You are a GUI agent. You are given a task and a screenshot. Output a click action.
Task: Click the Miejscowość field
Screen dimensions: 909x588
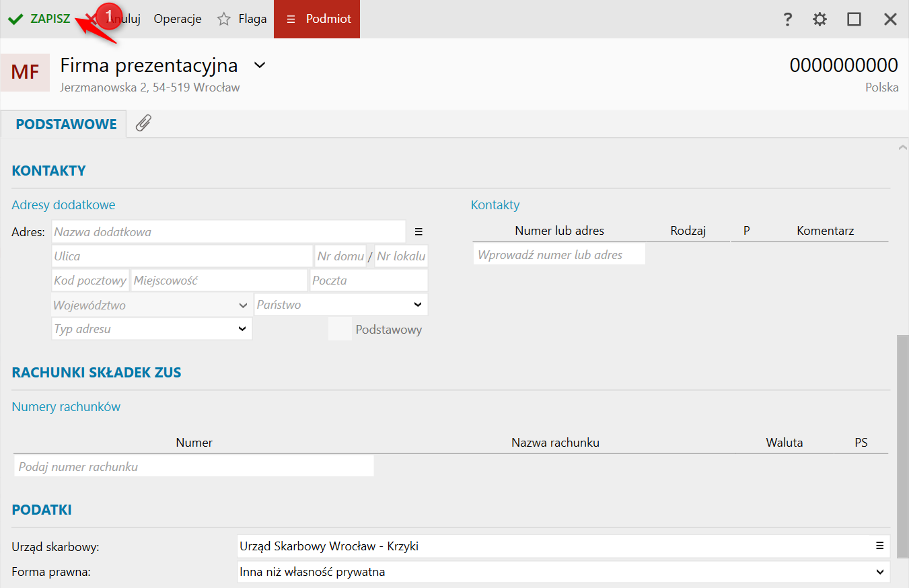219,281
